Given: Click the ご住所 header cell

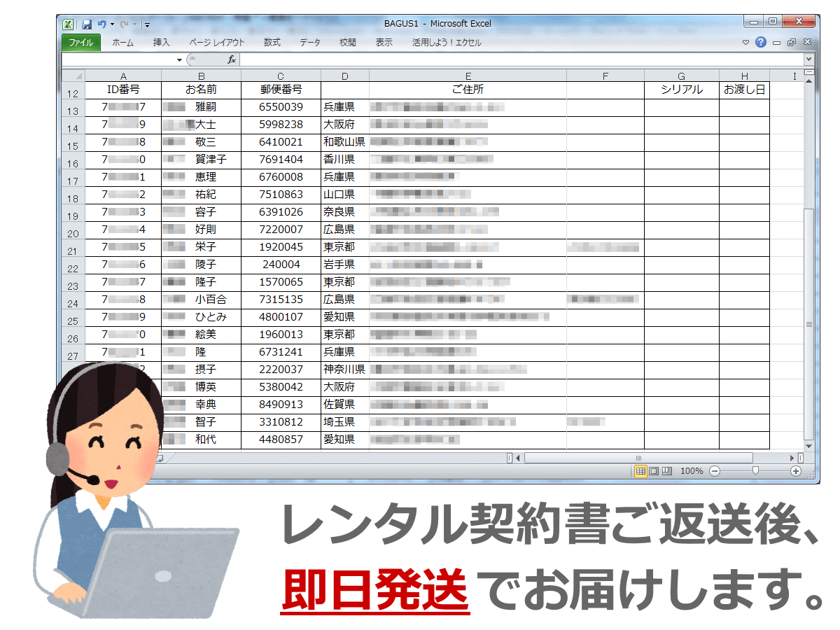Looking at the screenshot, I should [468, 90].
